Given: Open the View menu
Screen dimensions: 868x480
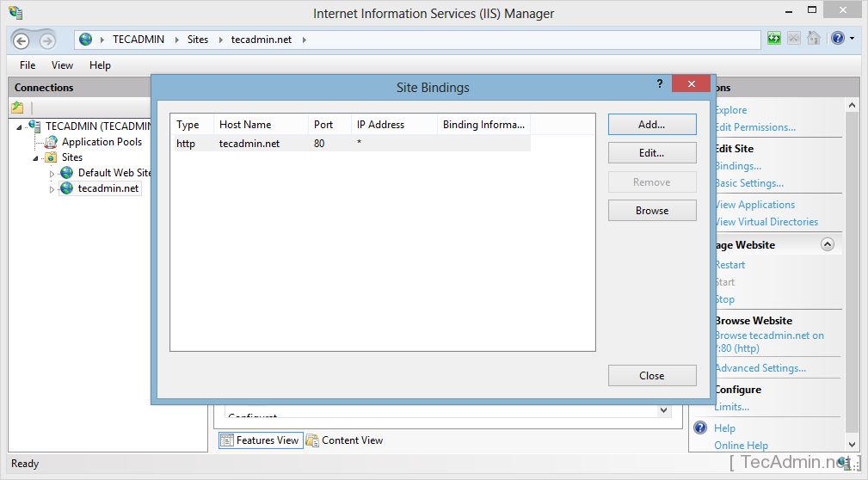Looking at the screenshot, I should 62,65.
